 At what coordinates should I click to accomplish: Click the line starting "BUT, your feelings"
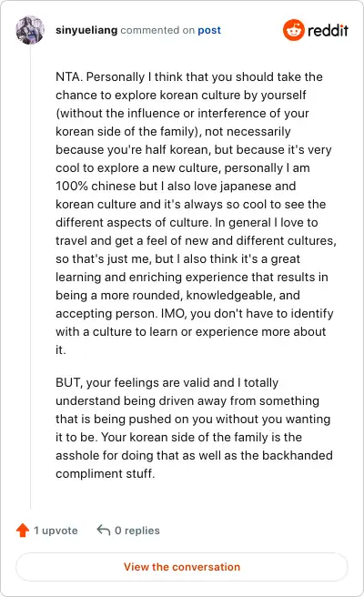click(167, 382)
